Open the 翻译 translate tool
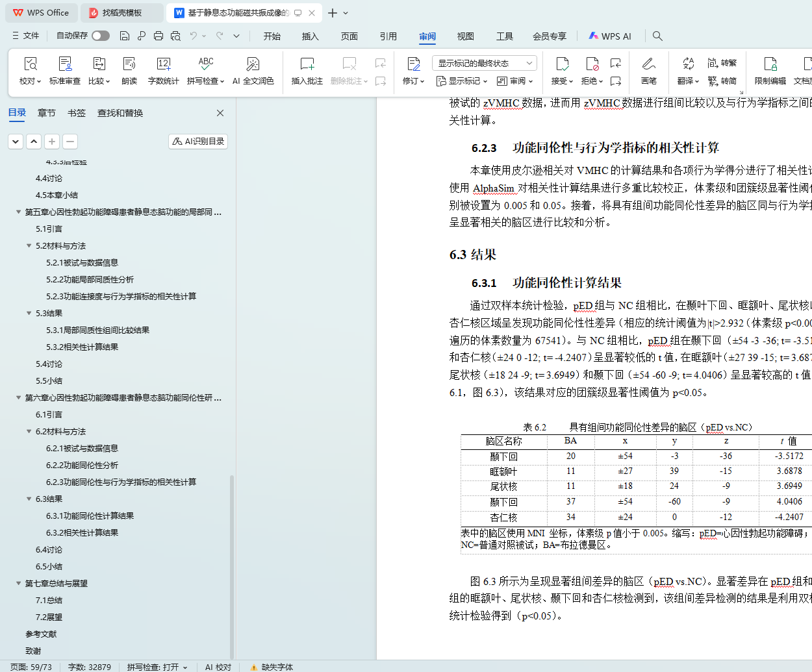 click(x=688, y=71)
